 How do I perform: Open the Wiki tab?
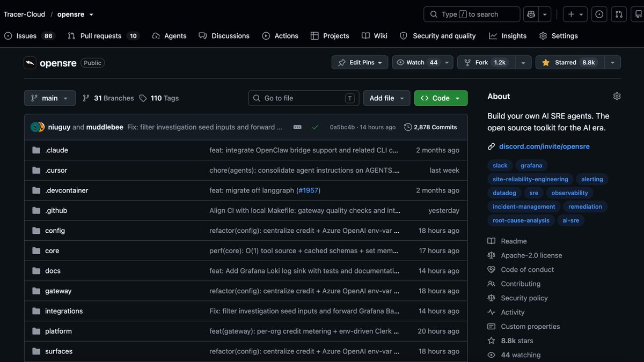tap(375, 36)
